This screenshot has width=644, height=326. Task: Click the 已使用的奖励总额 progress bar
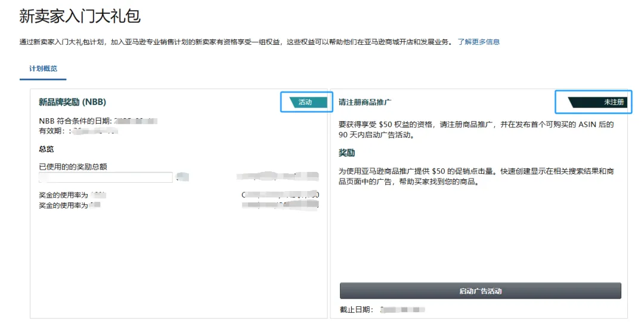coord(106,177)
